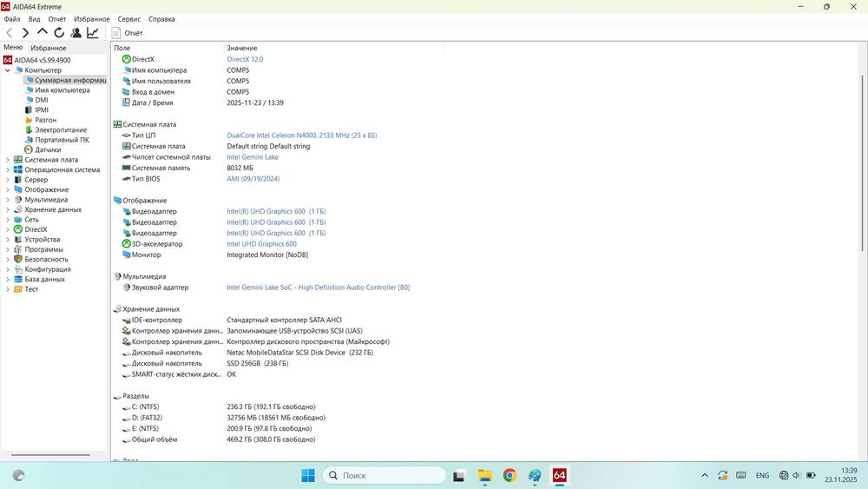Screen dimensions: 868x489
Task: Open File Explorer from the taskbar
Action: [485, 475]
